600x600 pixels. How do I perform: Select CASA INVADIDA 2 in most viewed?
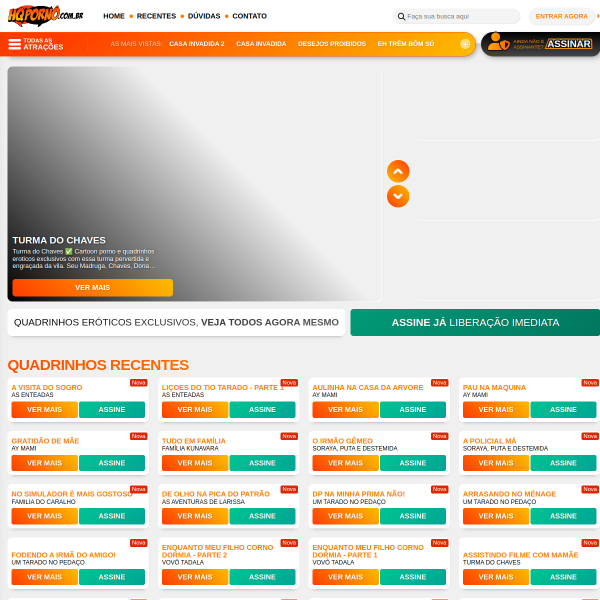[197, 44]
